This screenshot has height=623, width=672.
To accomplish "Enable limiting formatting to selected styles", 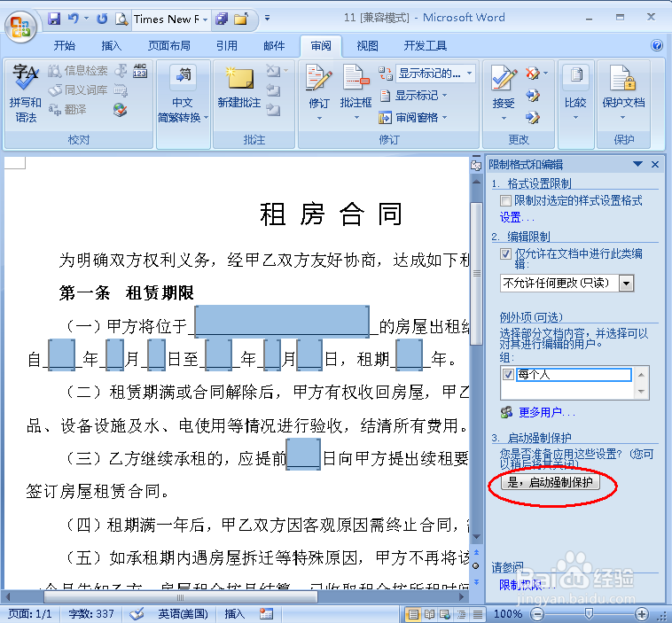I will pos(505,200).
